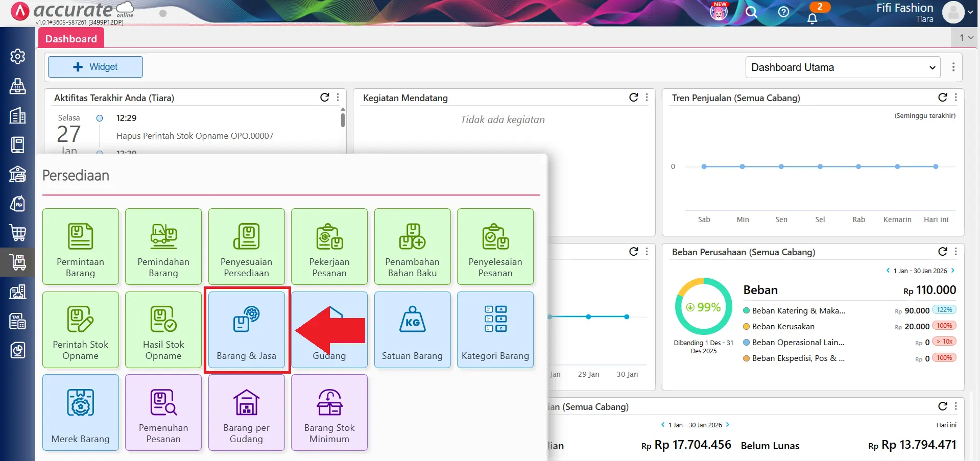The height and width of the screenshot is (461, 980).
Task: Expand the Dashboard Utama dropdown
Action: (843, 67)
